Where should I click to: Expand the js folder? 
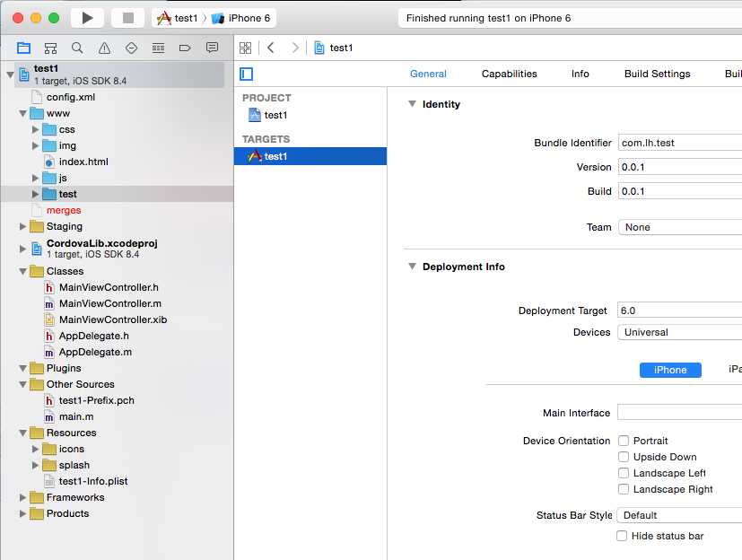[36, 178]
